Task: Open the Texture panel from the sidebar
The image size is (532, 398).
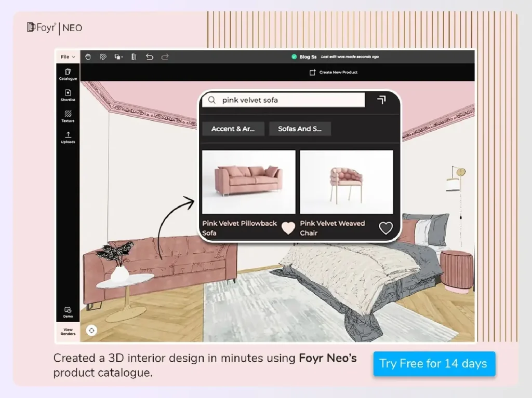Action: (67, 116)
